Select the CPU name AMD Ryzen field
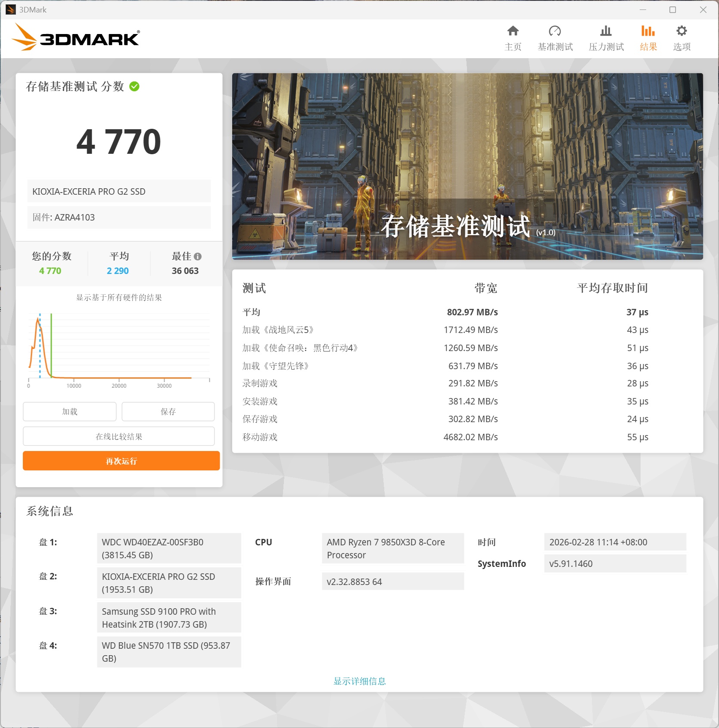The image size is (719, 728). point(392,548)
